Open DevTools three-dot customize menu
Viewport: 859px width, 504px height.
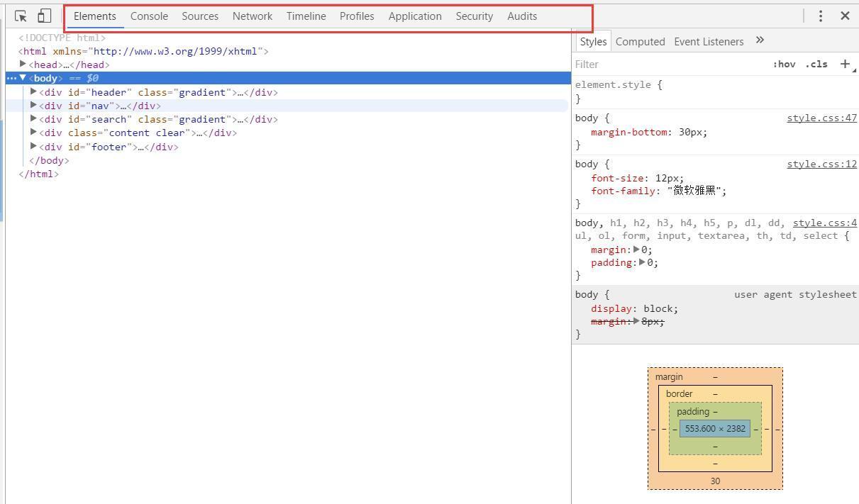[821, 16]
